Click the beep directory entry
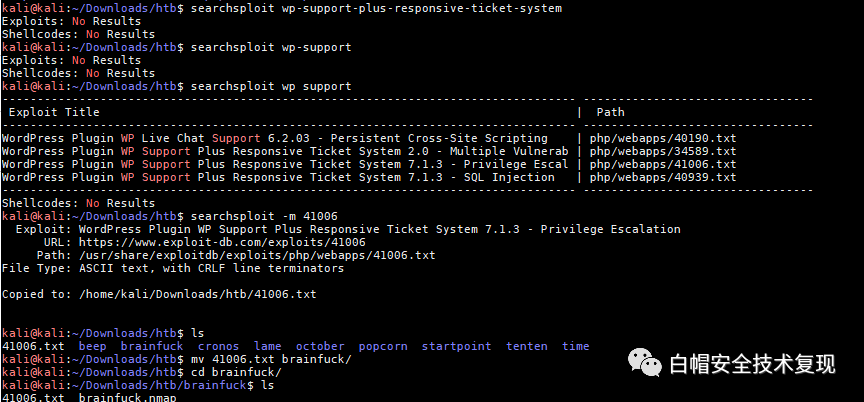 tap(92, 346)
